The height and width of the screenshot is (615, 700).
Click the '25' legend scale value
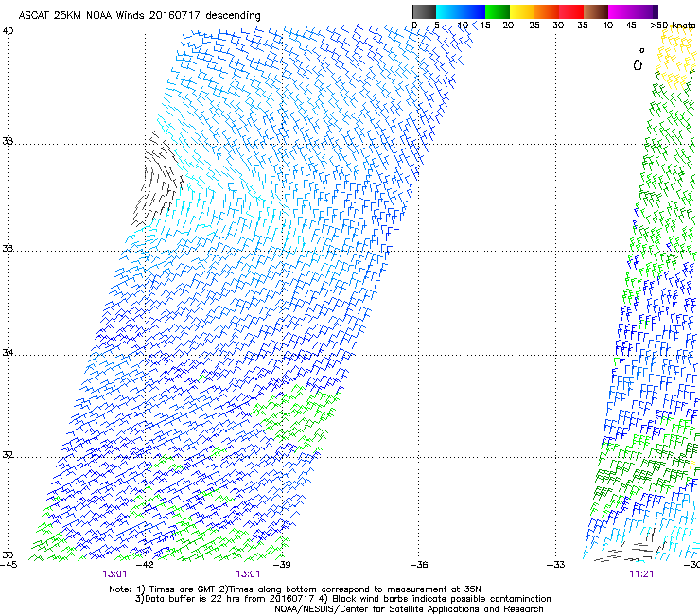534,26
